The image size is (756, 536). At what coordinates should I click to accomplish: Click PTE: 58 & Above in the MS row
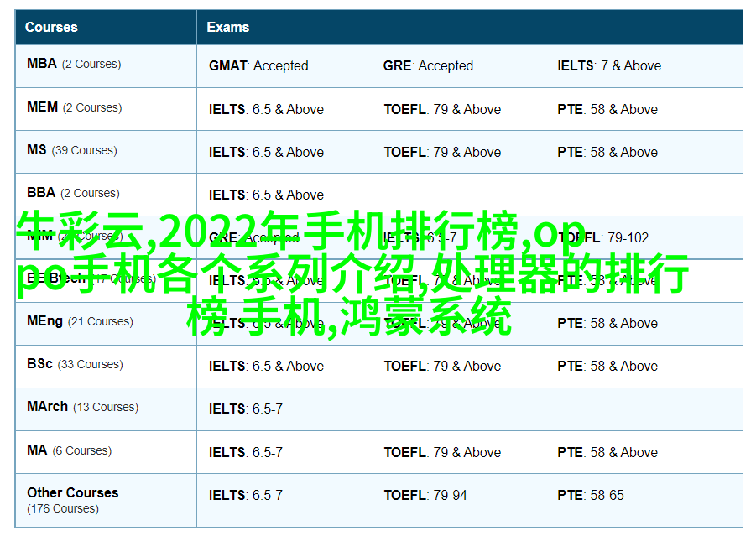point(607,153)
